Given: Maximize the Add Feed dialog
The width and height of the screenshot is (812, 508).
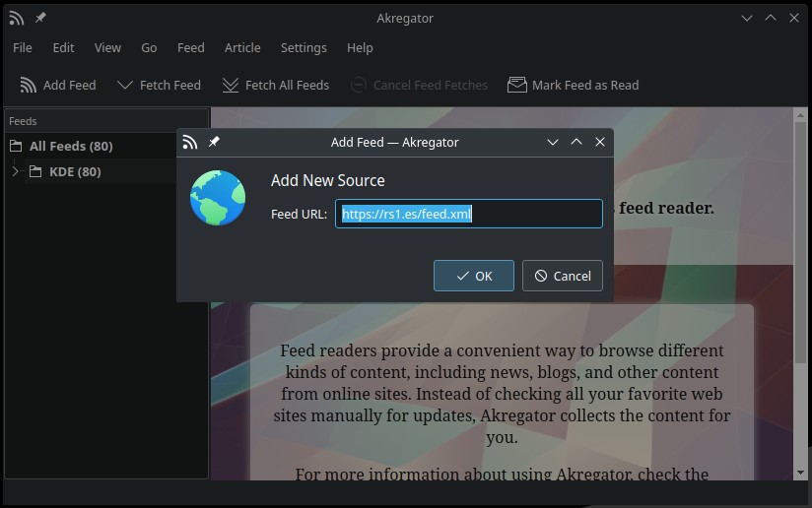Looking at the screenshot, I should tap(575, 142).
